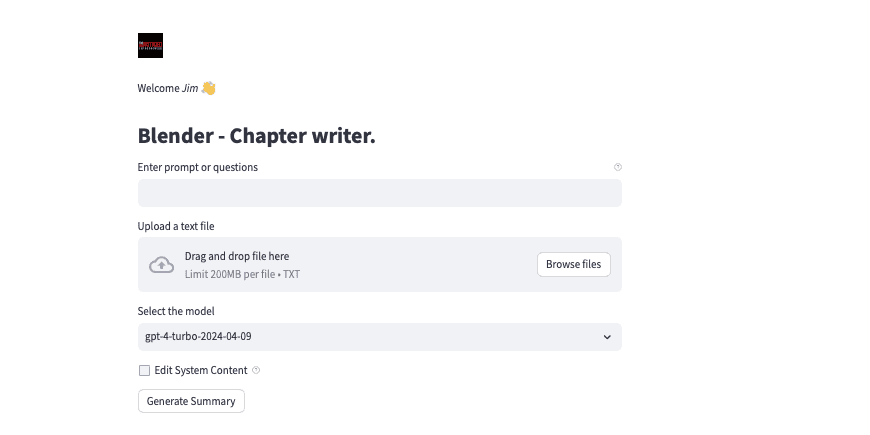Click the Blender - Chapter writer heading
Viewport: 870px width, 435px height.
point(256,136)
